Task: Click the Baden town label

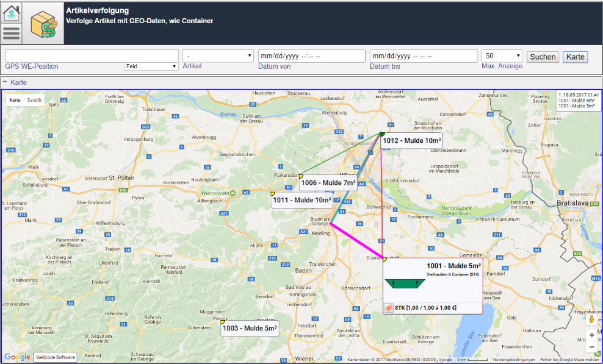Action: (x=303, y=271)
